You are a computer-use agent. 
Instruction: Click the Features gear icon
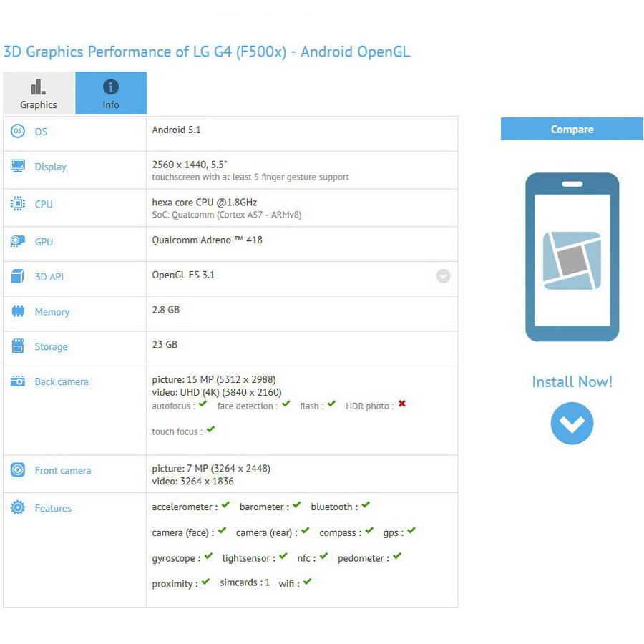[18, 507]
